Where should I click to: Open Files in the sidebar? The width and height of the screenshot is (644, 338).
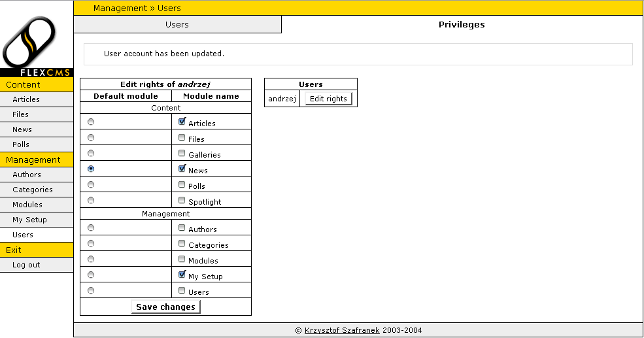37,114
